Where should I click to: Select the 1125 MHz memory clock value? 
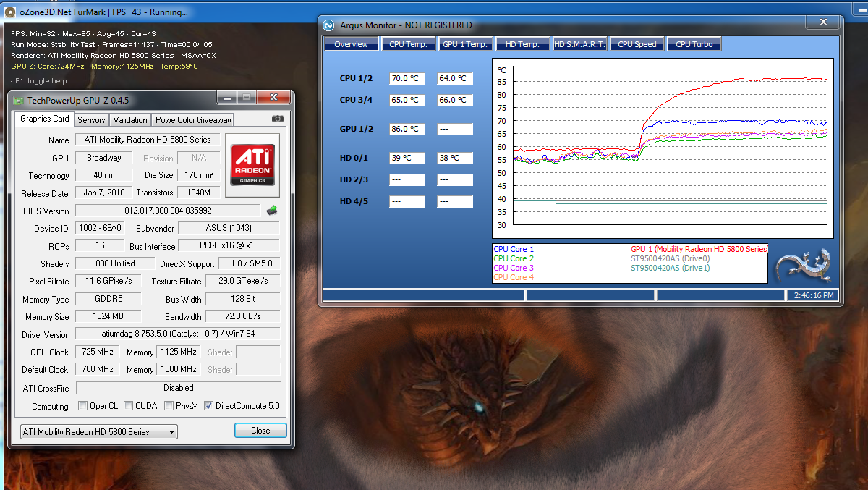coord(179,352)
